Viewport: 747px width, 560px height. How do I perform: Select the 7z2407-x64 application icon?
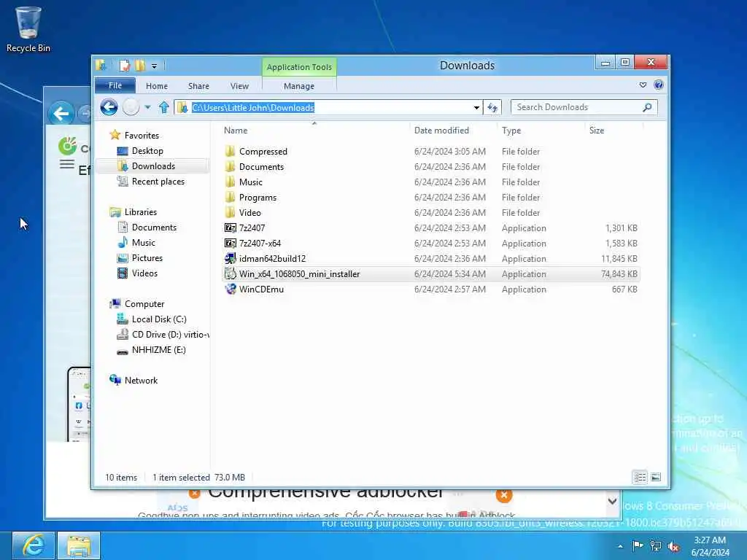[230, 244]
